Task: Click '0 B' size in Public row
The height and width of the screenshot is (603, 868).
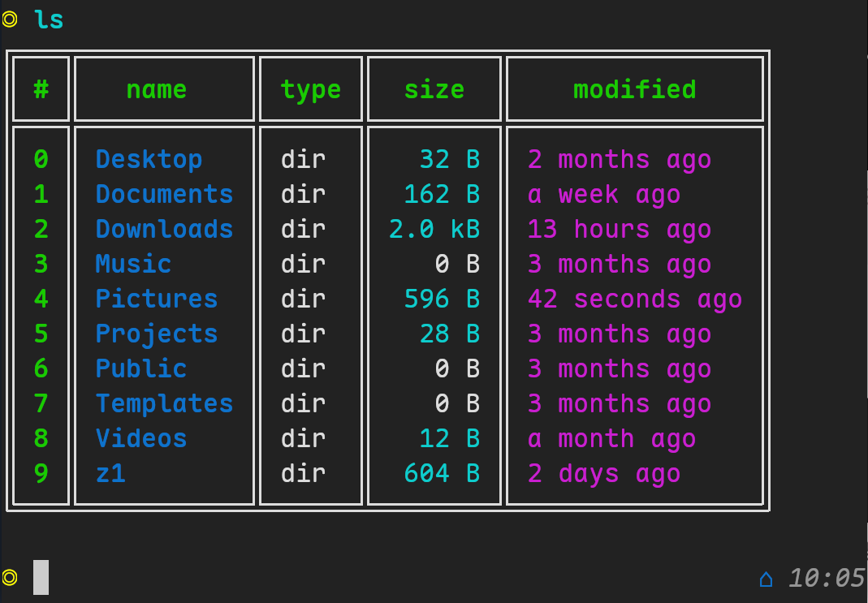Action: point(457,368)
